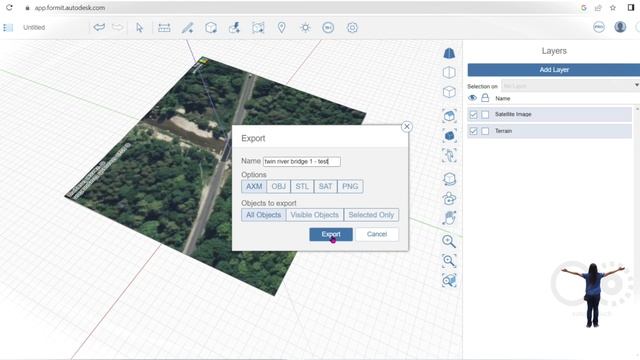Select the Terrain layer name
640x360 pixels.
tap(503, 131)
